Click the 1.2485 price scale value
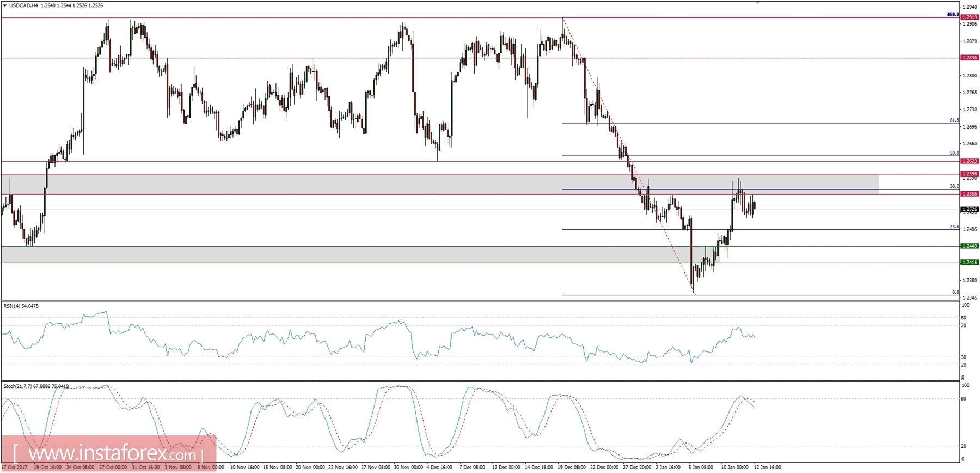The image size is (980, 473). pos(969,229)
